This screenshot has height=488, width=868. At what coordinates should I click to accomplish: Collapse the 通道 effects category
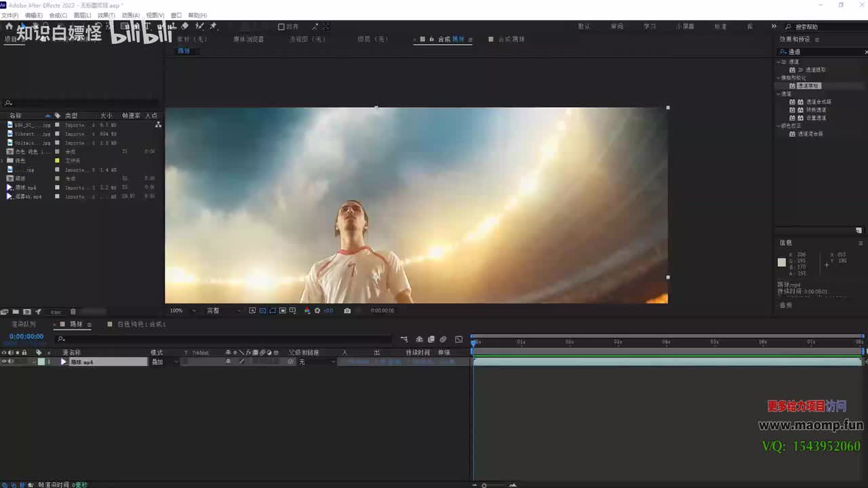tap(780, 94)
